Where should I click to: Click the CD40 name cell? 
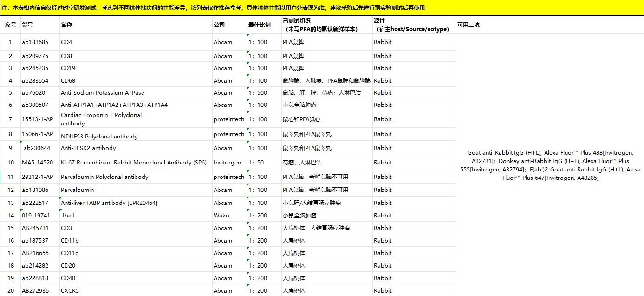136,278
